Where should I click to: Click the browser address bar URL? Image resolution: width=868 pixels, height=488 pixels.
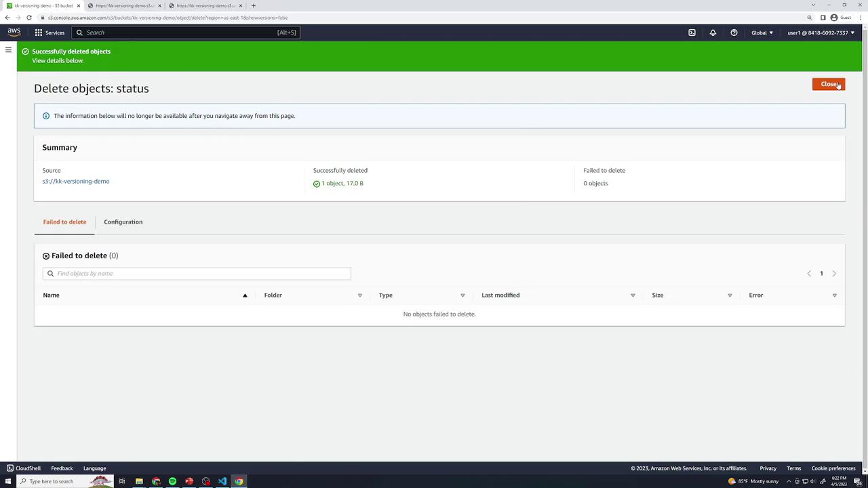pos(167,18)
